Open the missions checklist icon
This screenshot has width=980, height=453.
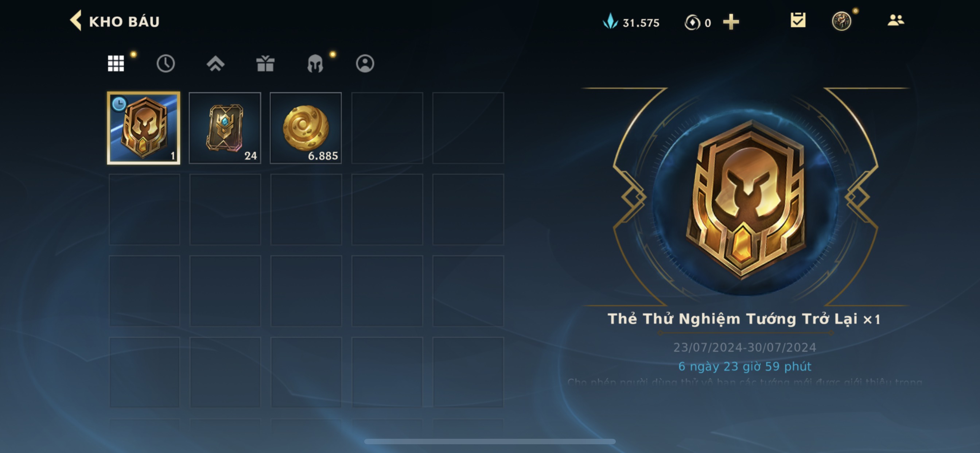tap(798, 20)
